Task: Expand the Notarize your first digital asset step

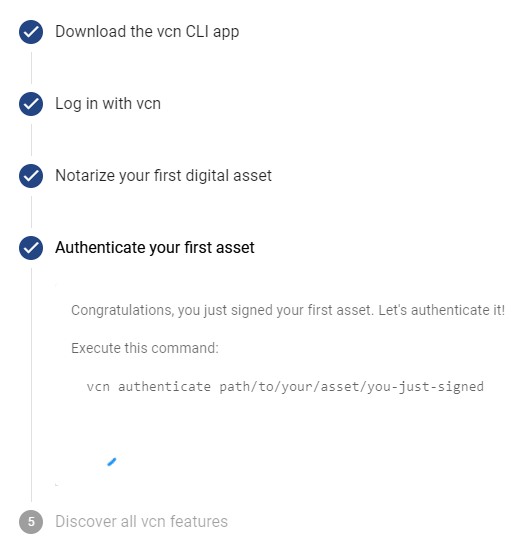Action: 163,176
